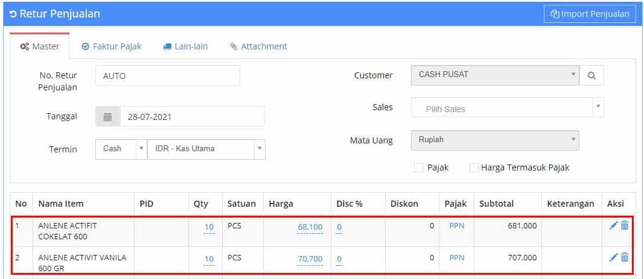The image size is (644, 279).
Task: Go to the Attachment tab
Action: 258,46
